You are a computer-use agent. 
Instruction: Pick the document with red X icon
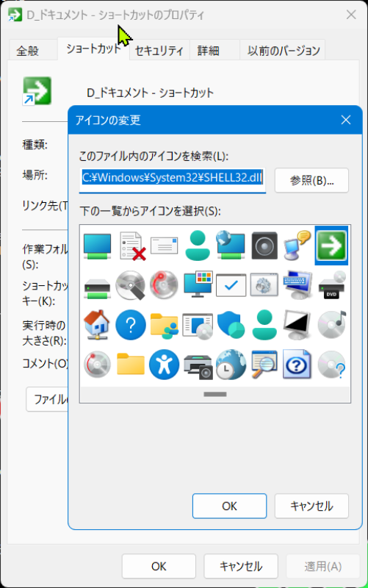tap(132, 246)
